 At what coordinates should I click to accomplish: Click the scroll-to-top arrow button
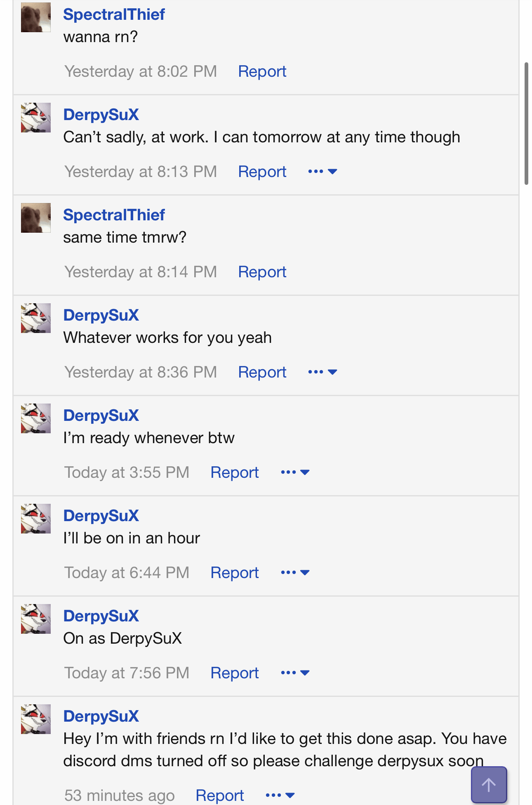point(489,784)
